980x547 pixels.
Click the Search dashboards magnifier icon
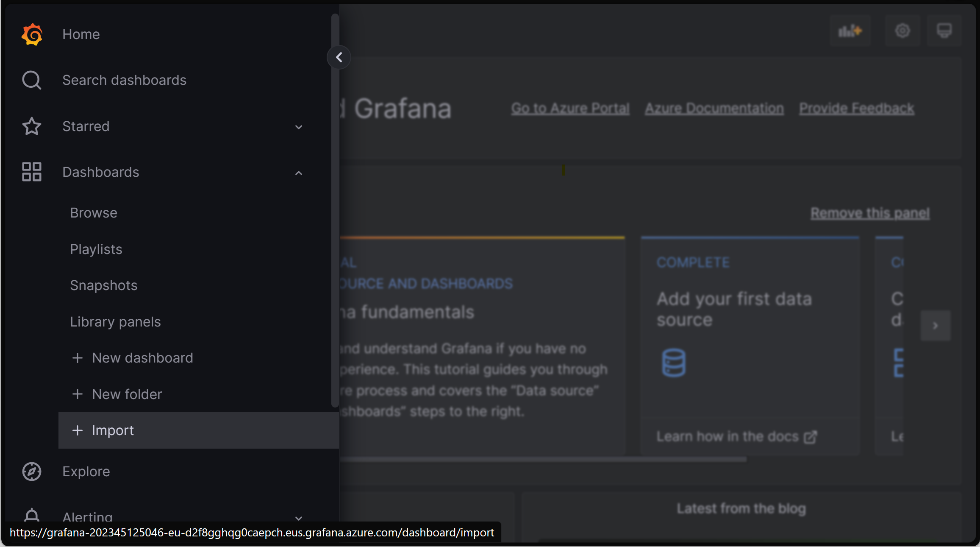tap(31, 80)
